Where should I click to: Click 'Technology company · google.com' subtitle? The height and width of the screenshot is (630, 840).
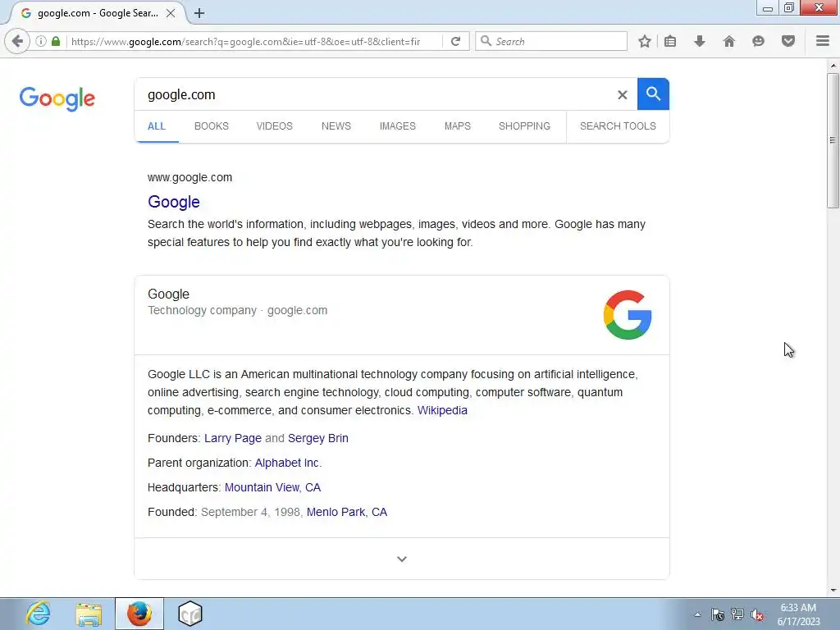237,310
